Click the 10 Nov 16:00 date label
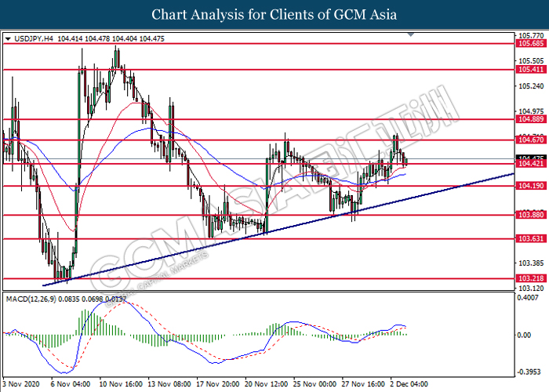Image resolution: width=549 pixels, height=392 pixels. 121,384
